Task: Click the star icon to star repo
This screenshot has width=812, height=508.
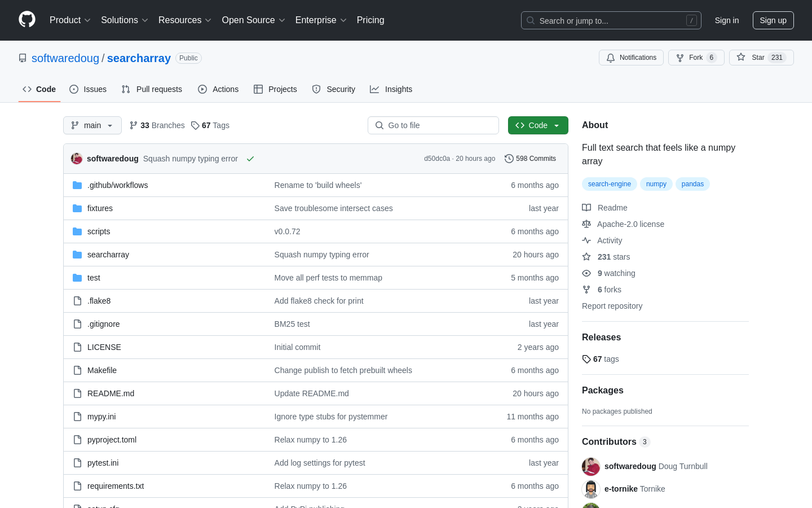Action: pos(741,57)
